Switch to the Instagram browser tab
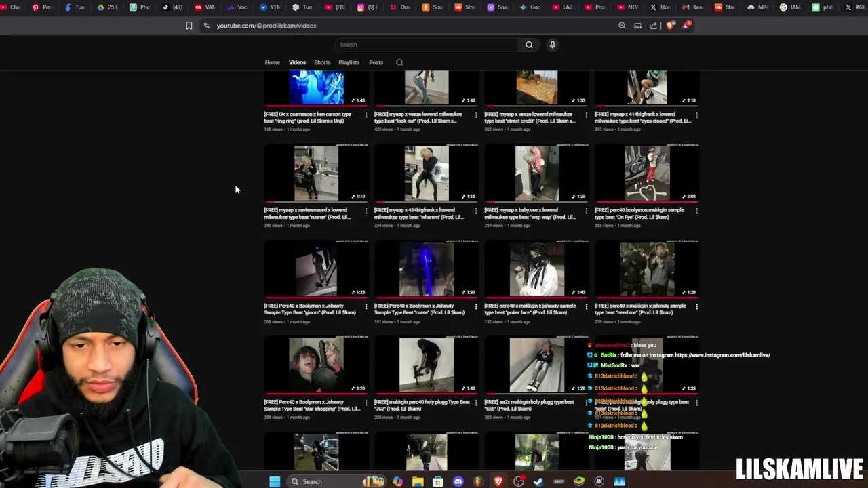This screenshot has height=488, width=868. click(368, 7)
